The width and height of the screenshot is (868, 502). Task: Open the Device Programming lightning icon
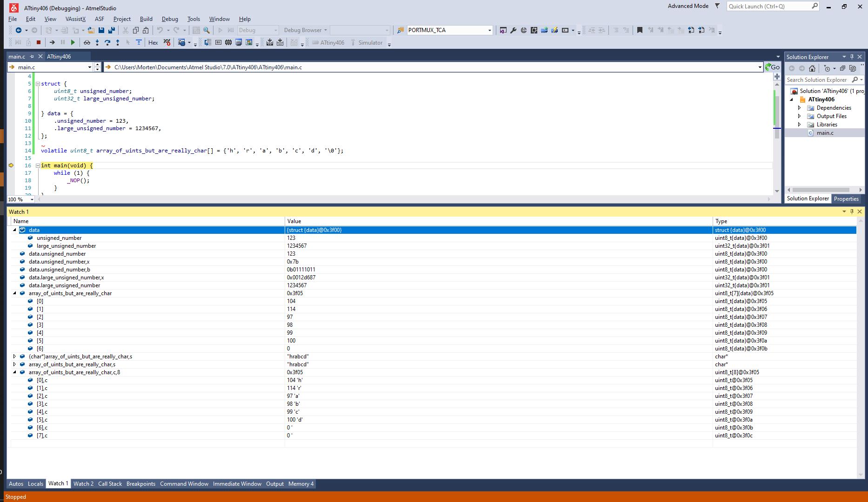[x=554, y=30]
